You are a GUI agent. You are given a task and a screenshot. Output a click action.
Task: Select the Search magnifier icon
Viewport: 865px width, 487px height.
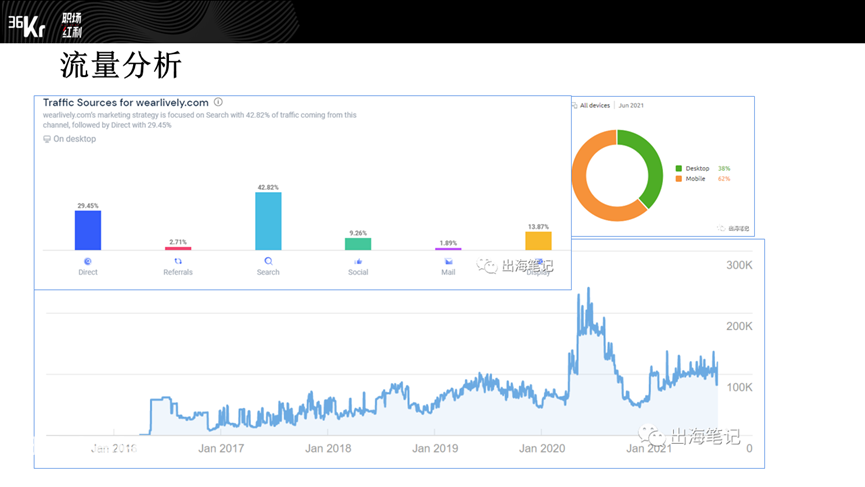click(268, 261)
